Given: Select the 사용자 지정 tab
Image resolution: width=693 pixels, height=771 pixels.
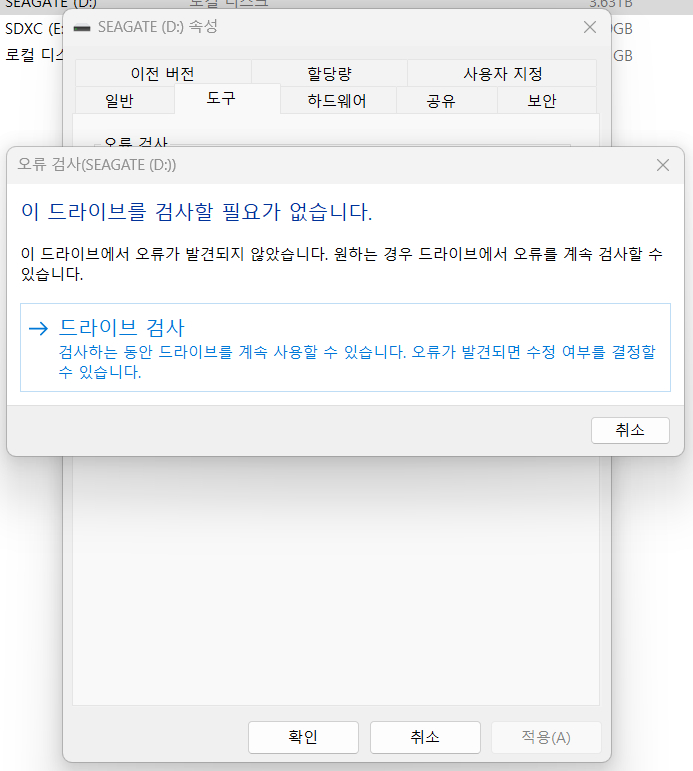Looking at the screenshot, I should pos(502,74).
